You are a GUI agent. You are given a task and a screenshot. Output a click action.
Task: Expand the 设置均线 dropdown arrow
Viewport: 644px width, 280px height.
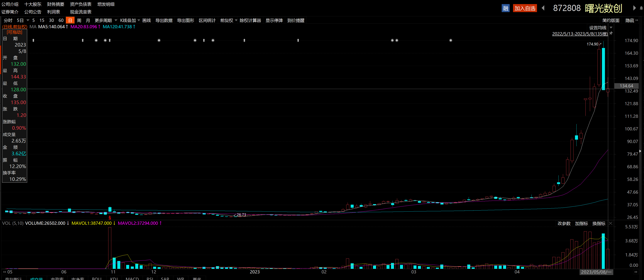click(611, 28)
